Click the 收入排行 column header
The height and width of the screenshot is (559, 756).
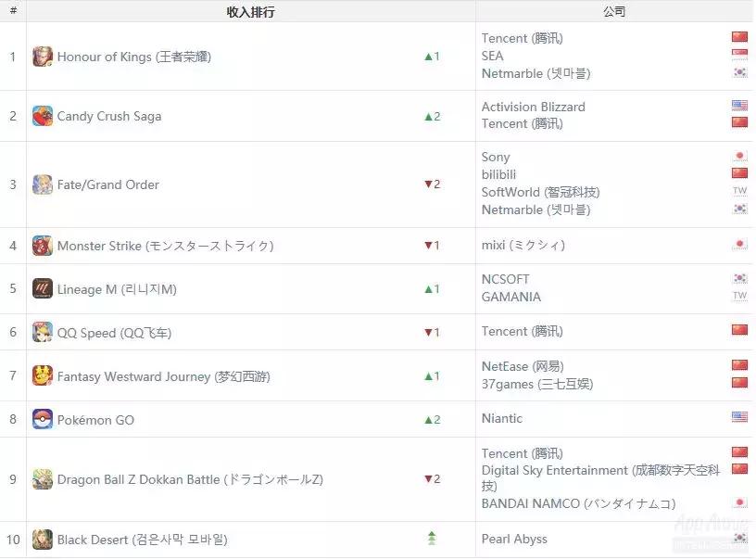tap(250, 11)
